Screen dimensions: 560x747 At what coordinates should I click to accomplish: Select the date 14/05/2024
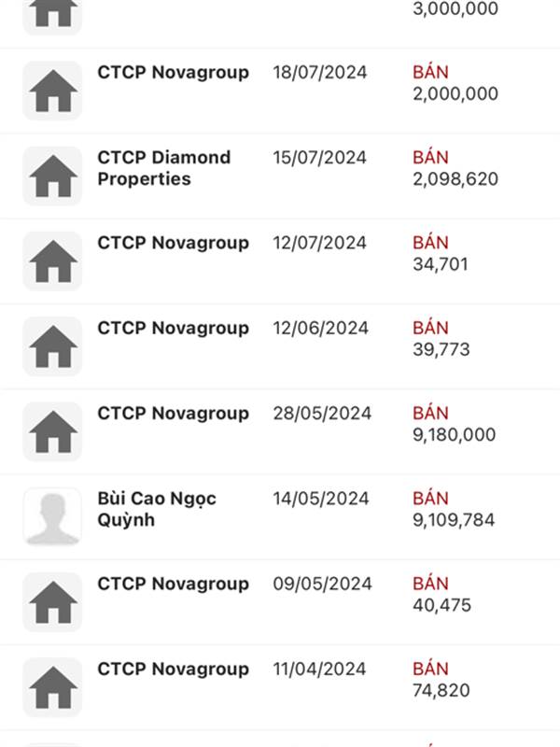click(321, 499)
